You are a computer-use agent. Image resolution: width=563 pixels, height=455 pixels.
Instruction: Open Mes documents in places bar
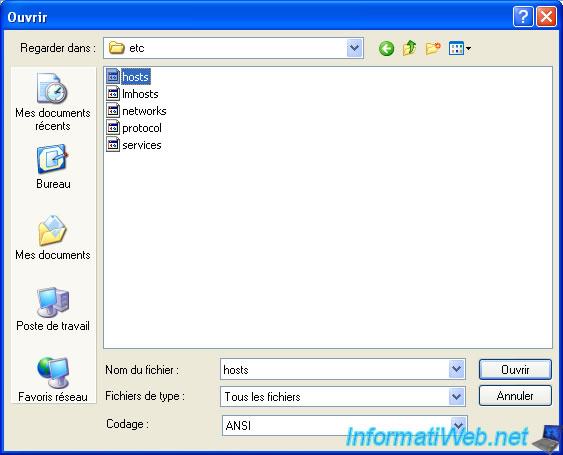53,237
